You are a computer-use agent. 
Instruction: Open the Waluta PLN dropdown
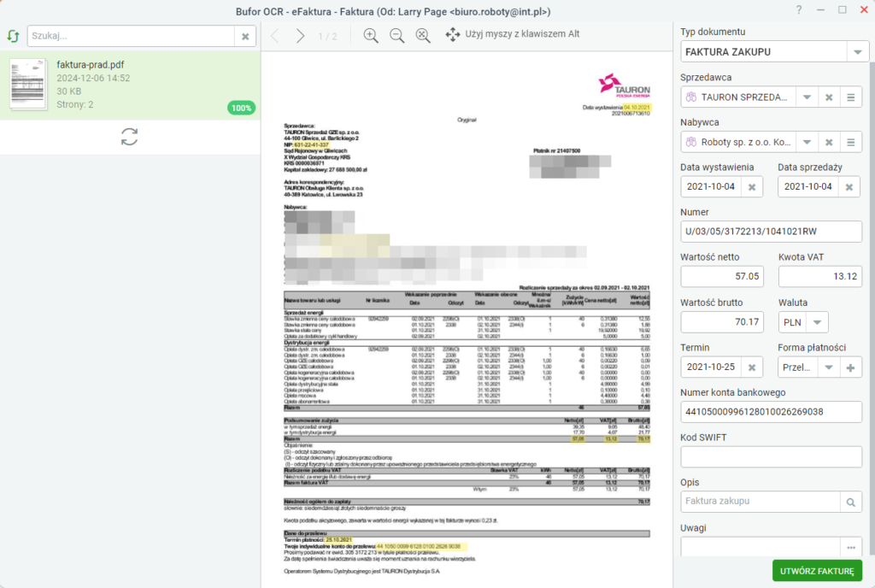click(818, 322)
